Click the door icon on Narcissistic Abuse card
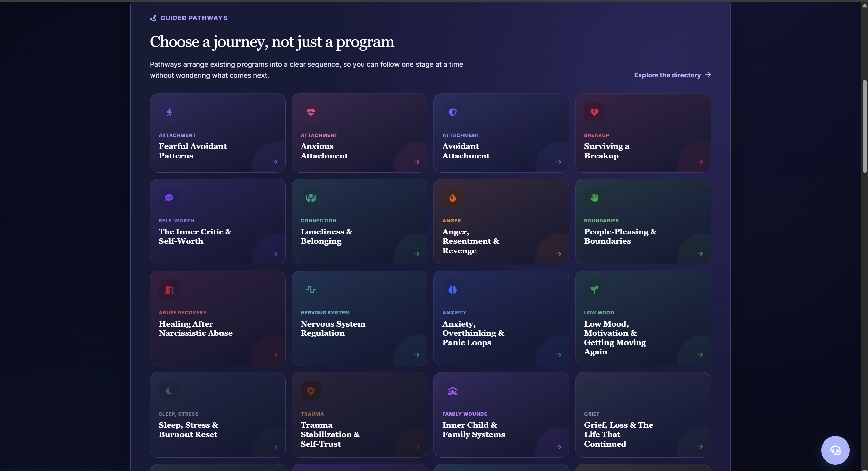This screenshot has height=471, width=868. (x=169, y=290)
